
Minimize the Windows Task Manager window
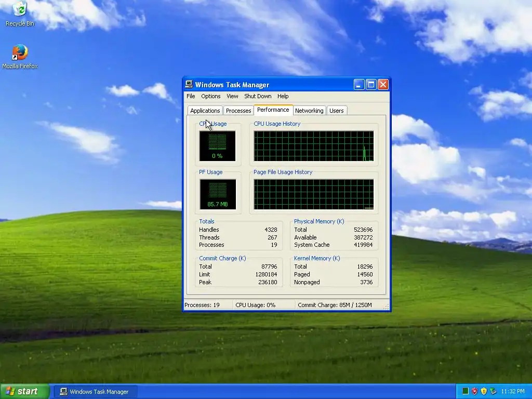[x=358, y=85]
